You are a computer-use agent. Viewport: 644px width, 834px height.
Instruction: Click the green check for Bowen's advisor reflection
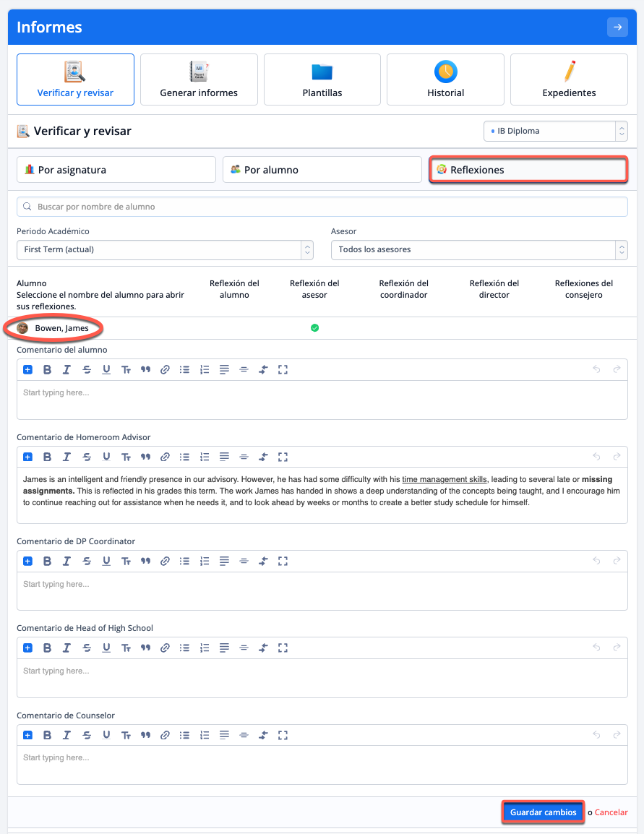[x=314, y=328]
